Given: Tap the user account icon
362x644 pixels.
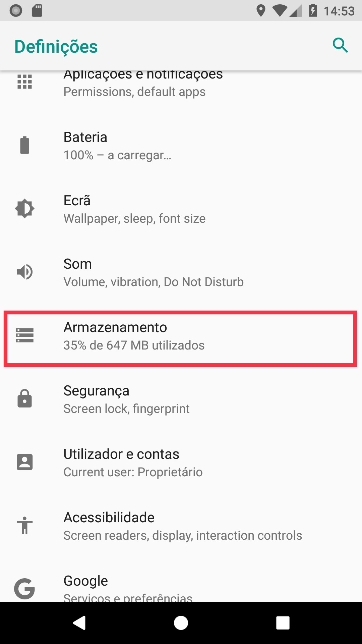Looking at the screenshot, I should coord(24,462).
